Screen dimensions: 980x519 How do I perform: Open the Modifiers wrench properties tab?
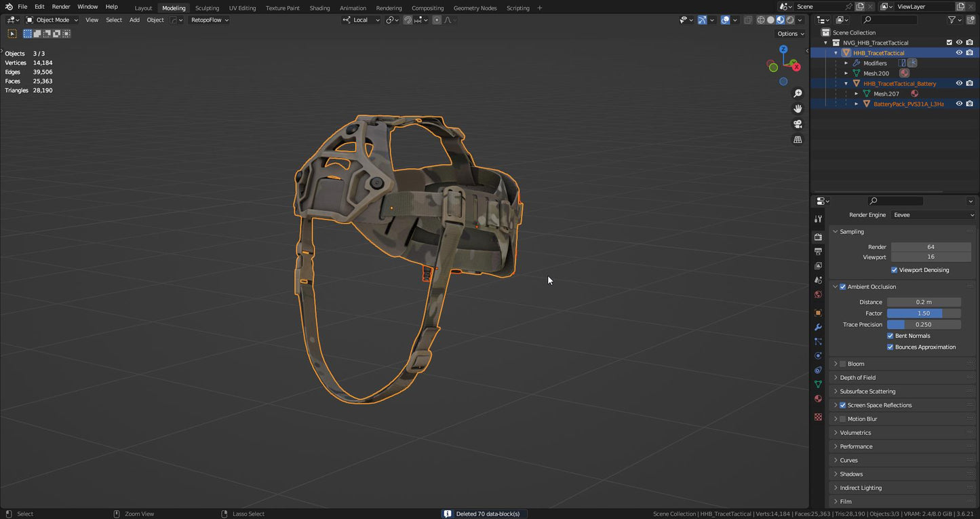[x=818, y=327]
